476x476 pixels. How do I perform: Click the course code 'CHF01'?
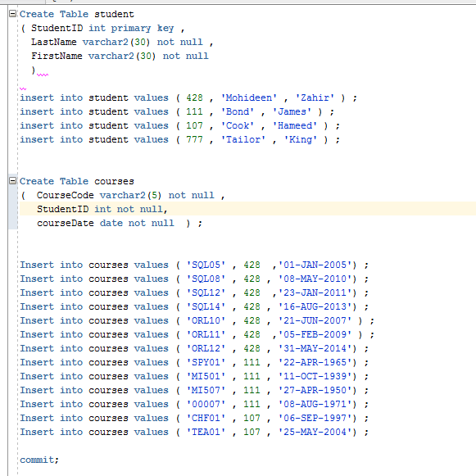pyautogui.click(x=206, y=419)
